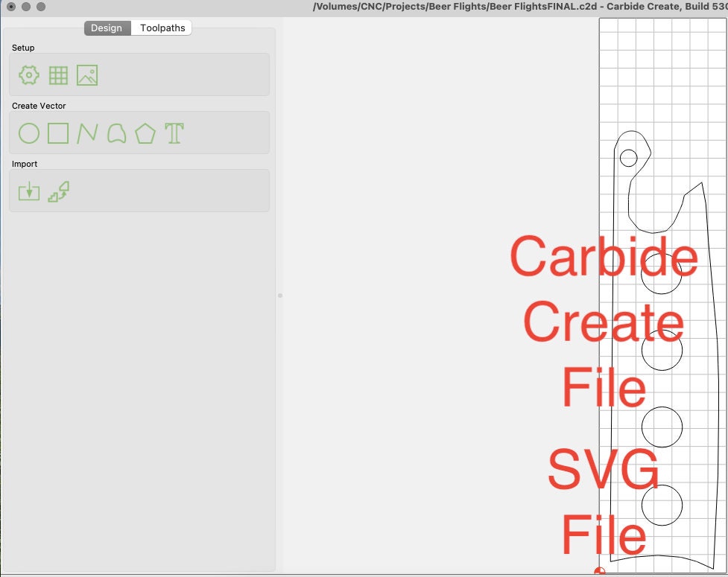Click the panel divider handle between sidebar and canvas
Image resolution: width=728 pixels, height=577 pixels.
279,295
